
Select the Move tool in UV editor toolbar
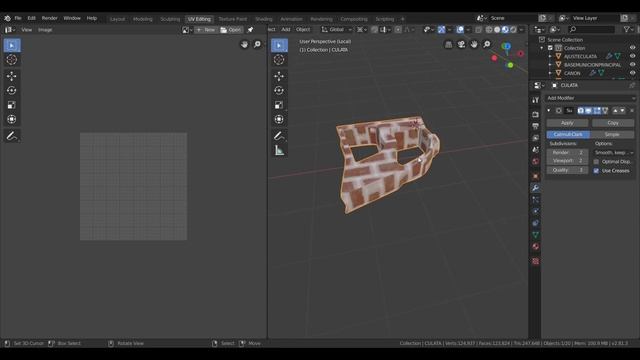(11, 76)
